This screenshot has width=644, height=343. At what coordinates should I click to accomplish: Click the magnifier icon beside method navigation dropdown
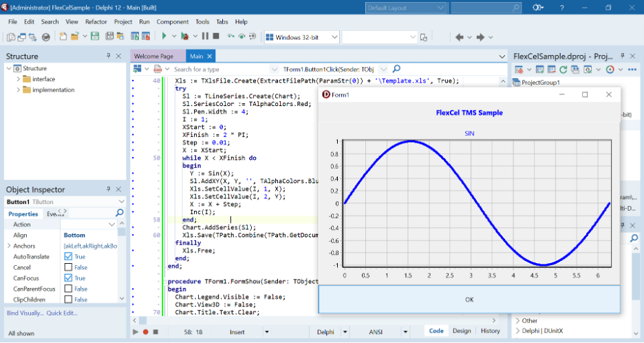pos(396,69)
